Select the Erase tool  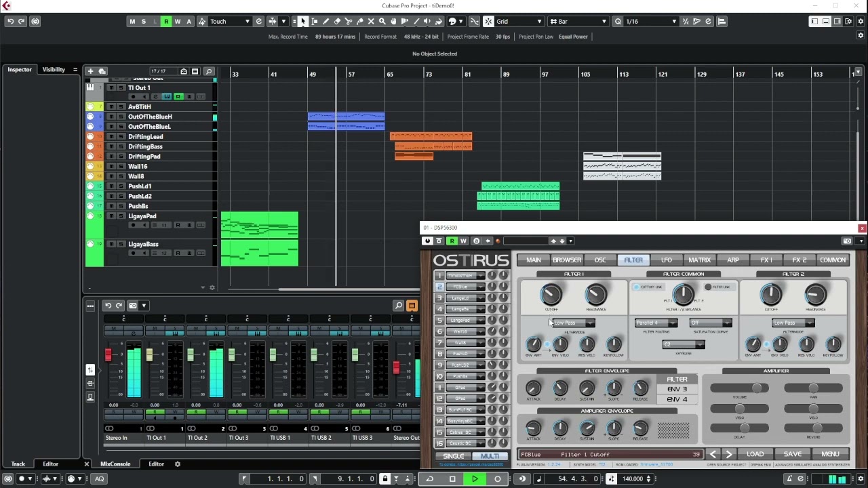pos(337,21)
